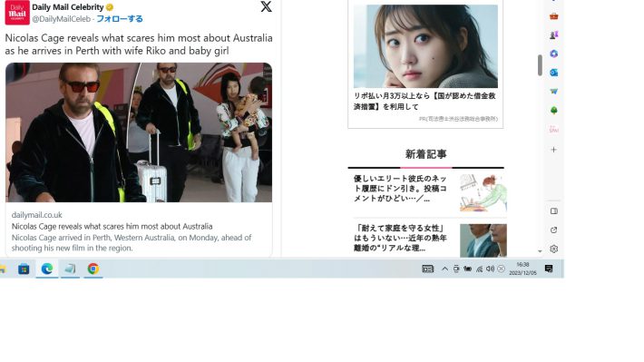This screenshot has width=644, height=362.
Task: Open the taskbar clock showing 16:38
Action: click(522, 269)
